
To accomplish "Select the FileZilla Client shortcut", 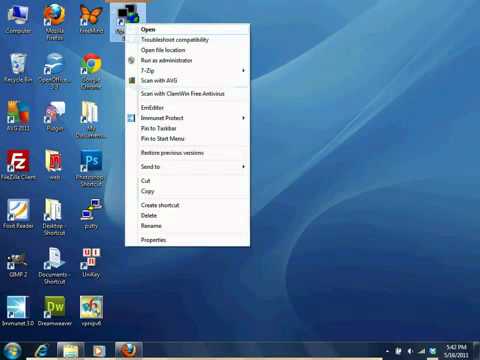I will [x=18, y=165].
